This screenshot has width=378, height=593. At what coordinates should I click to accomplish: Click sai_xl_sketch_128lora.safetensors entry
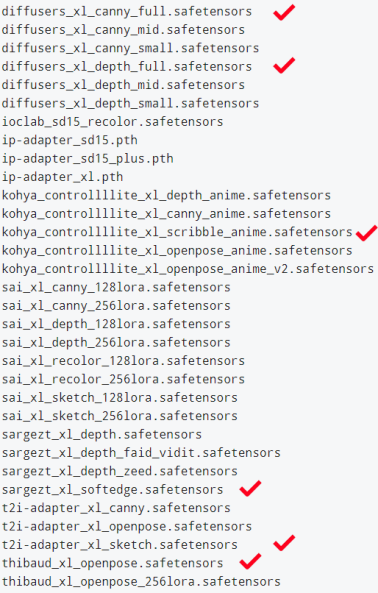[120, 398]
